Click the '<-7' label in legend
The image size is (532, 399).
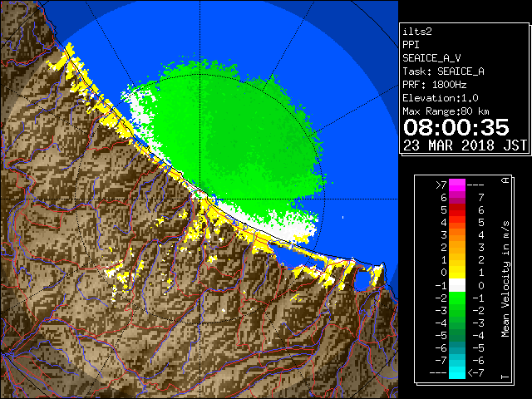[476, 373]
